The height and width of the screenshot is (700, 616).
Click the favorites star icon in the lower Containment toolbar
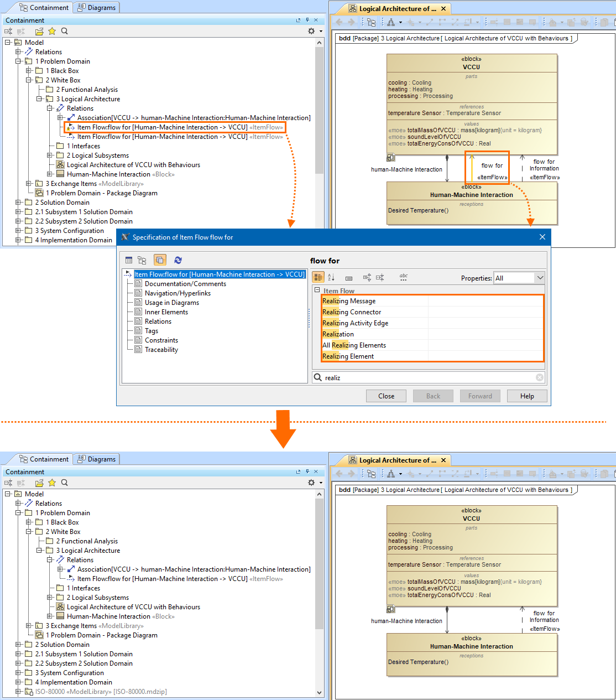coord(52,483)
